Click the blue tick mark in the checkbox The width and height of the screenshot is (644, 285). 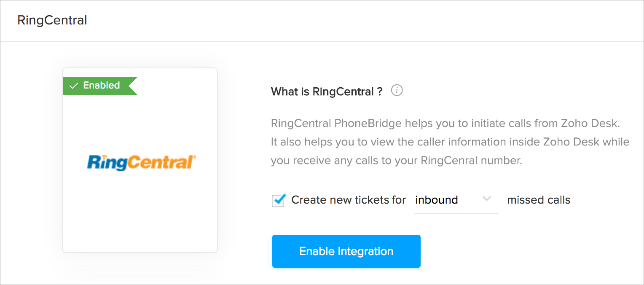[x=279, y=199]
